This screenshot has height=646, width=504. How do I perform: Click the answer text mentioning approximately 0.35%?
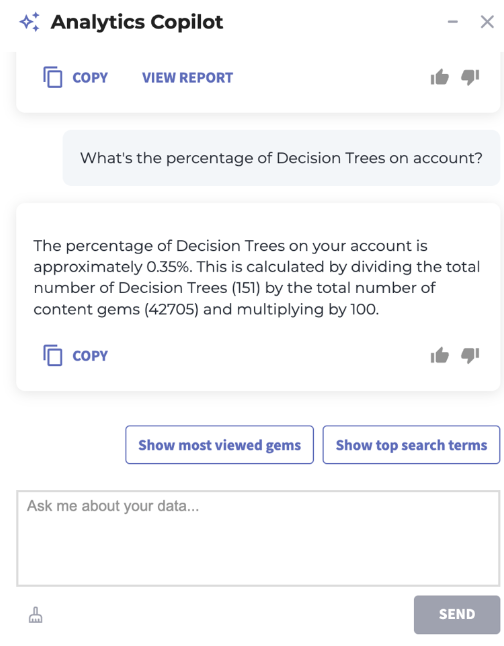257,277
